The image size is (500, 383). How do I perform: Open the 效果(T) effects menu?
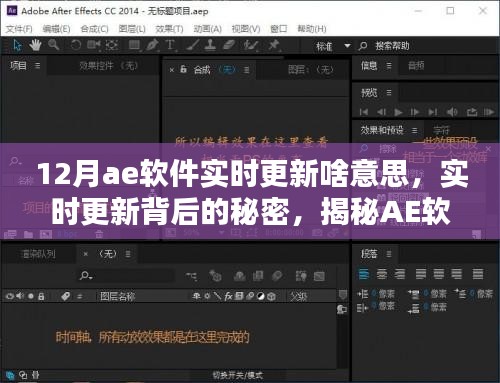[x=169, y=29]
